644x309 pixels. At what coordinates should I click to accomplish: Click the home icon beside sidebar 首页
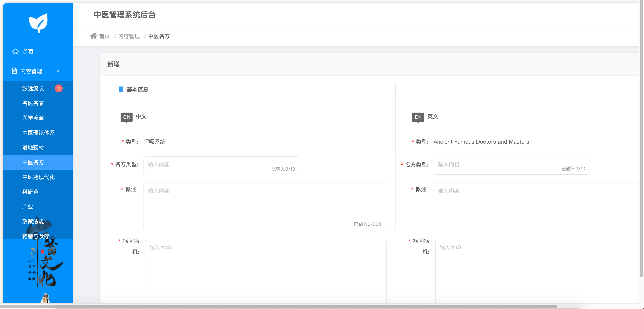click(x=16, y=52)
